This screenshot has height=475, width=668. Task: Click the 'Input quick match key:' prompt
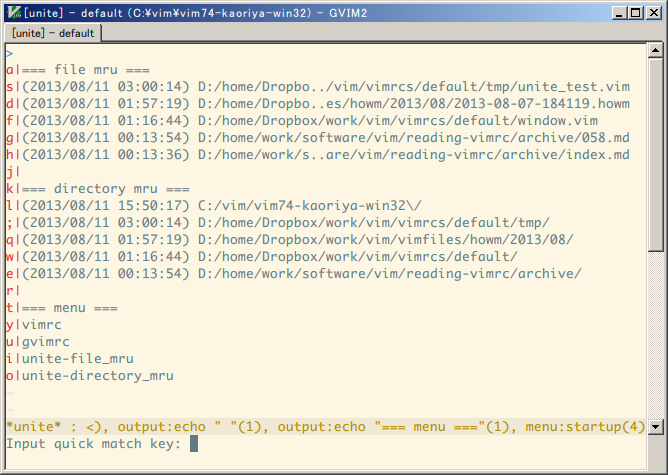[x=94, y=444]
